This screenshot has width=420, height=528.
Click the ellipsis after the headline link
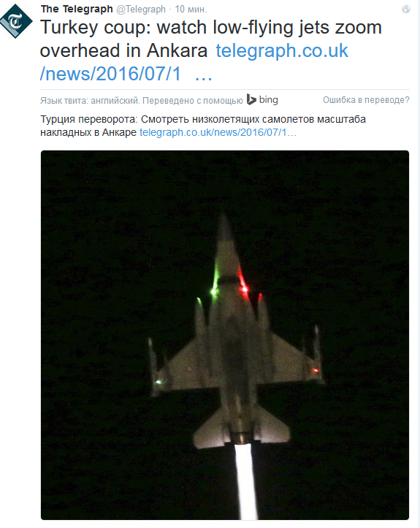point(204,78)
